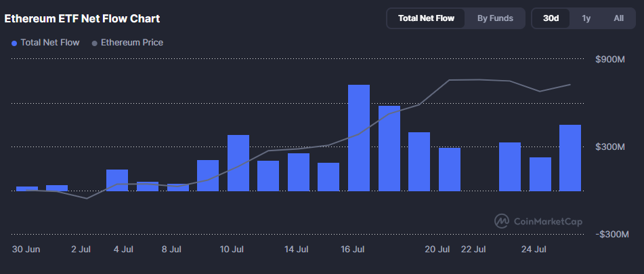644x274 pixels.
Task: Select the Total Net Flow tab
Action: click(x=426, y=18)
